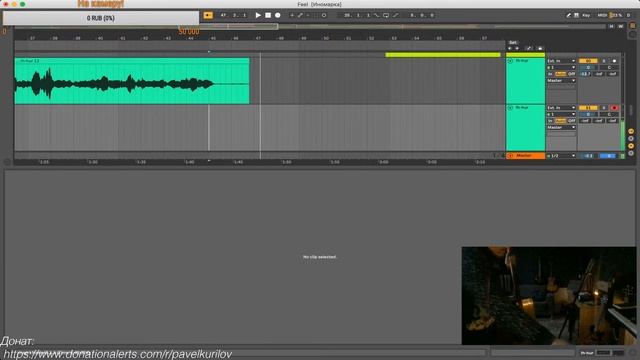
Task: Open Key Map Mode
Action: (586, 15)
